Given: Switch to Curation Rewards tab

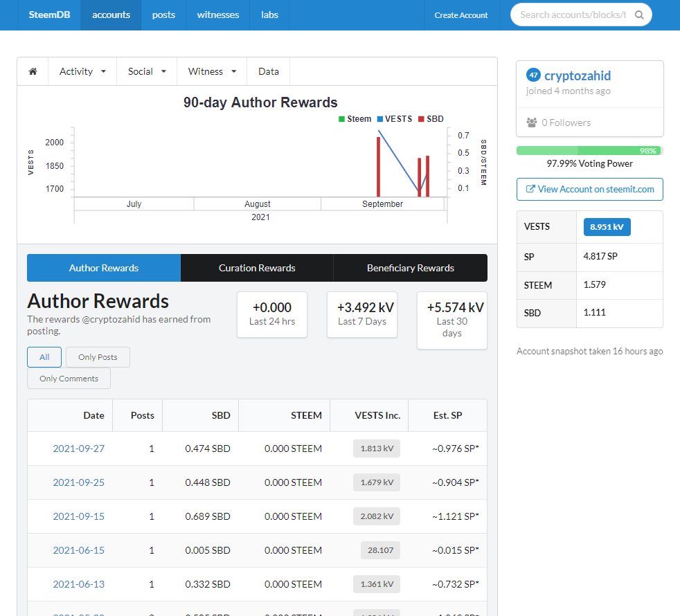Looking at the screenshot, I should 257,268.
